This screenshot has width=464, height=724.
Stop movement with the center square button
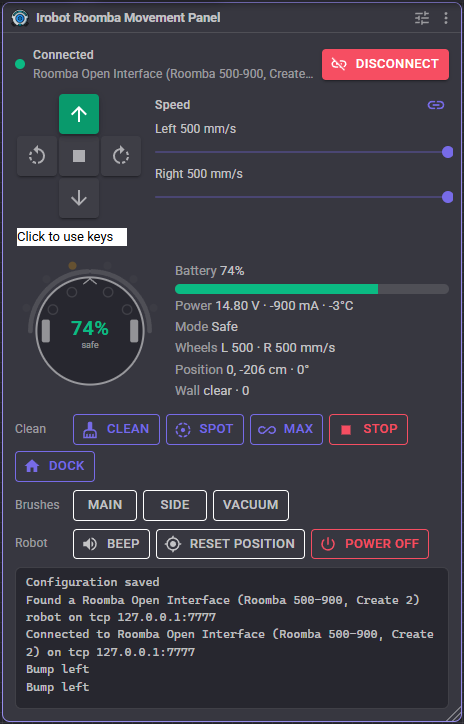79,156
